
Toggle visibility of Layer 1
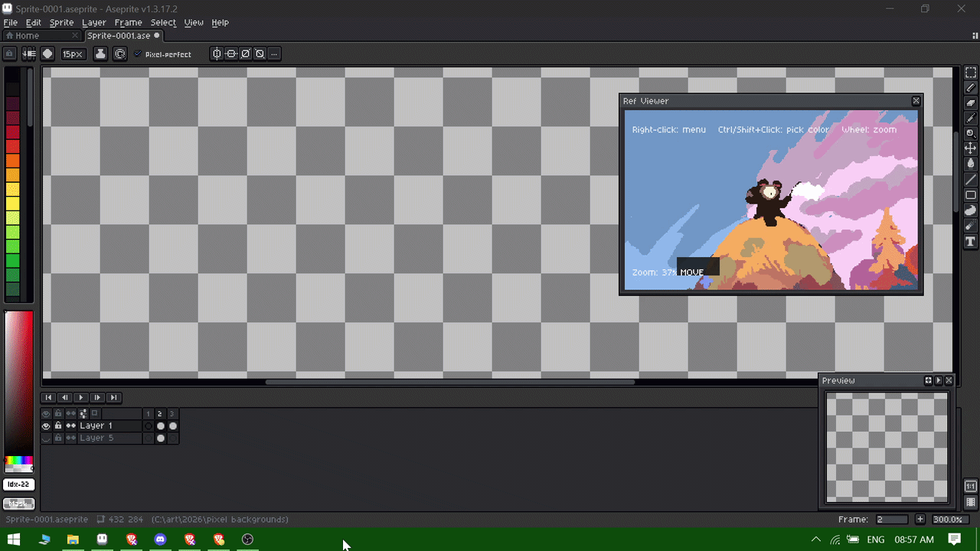(x=46, y=425)
